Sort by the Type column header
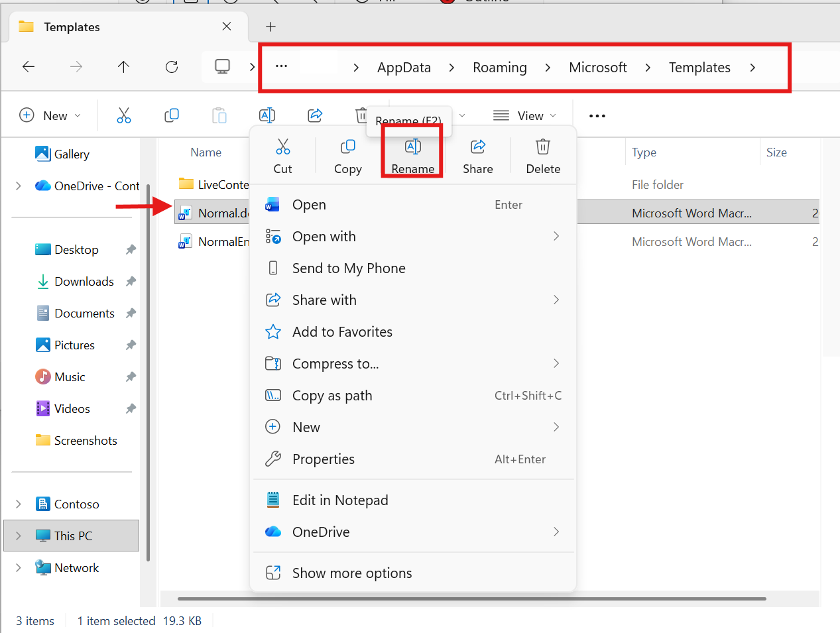This screenshot has height=633, width=840. coord(644,152)
